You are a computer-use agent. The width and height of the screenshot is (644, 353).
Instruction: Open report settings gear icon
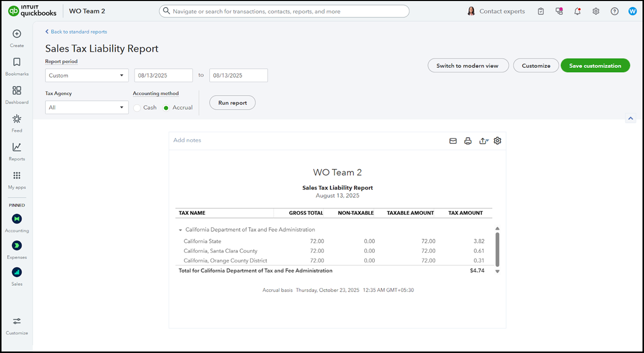(497, 141)
